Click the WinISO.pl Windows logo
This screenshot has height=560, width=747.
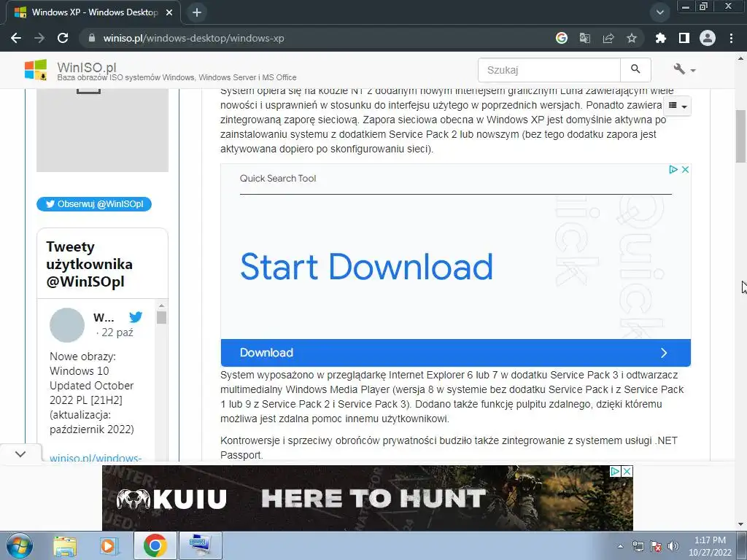pos(36,70)
